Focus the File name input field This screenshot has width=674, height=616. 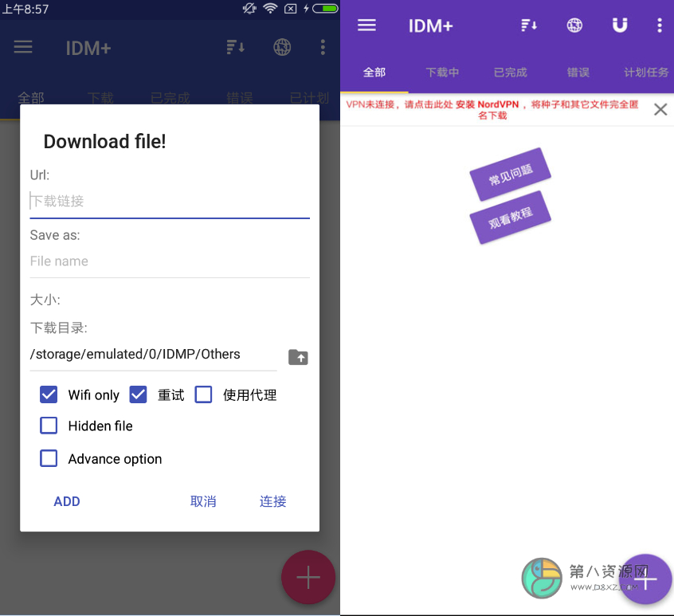coord(170,261)
